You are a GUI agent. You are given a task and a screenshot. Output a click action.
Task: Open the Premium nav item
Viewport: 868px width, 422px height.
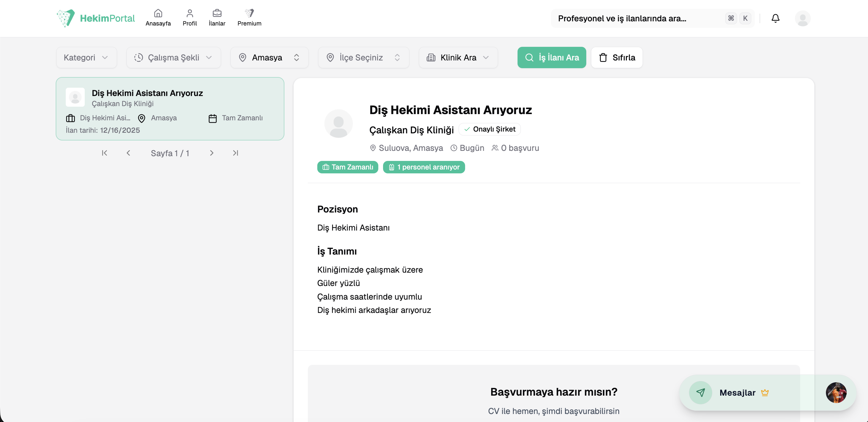pos(249,17)
